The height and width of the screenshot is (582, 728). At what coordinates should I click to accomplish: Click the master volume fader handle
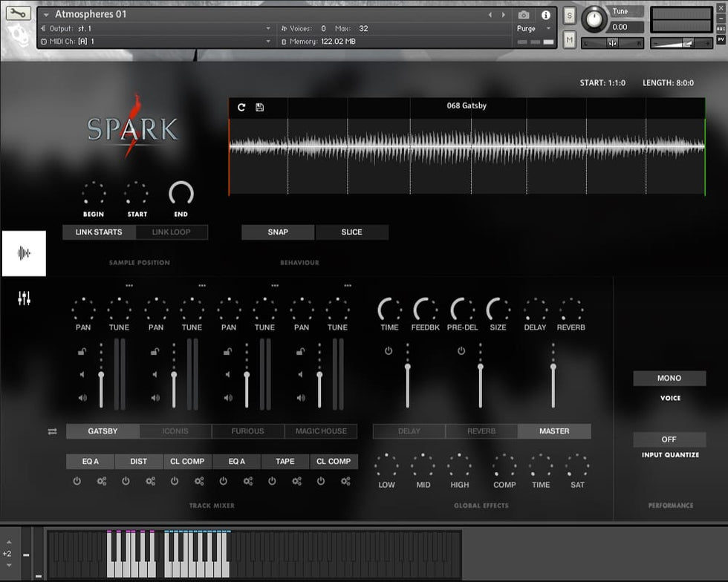click(553, 367)
